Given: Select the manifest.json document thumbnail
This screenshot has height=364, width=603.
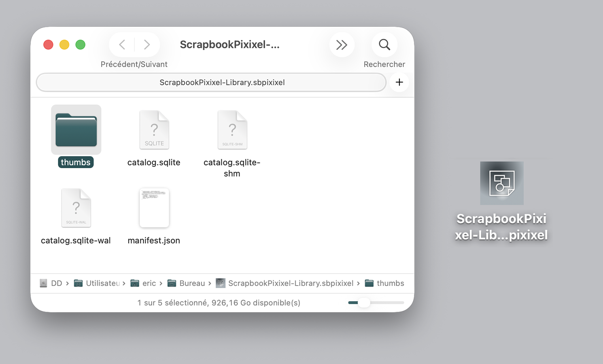Looking at the screenshot, I should [x=154, y=208].
